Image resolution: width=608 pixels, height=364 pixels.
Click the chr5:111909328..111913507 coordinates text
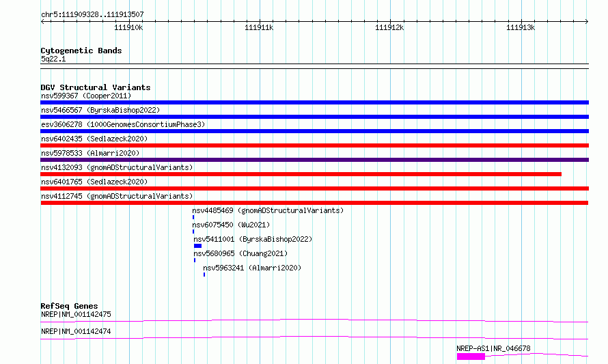coord(92,15)
